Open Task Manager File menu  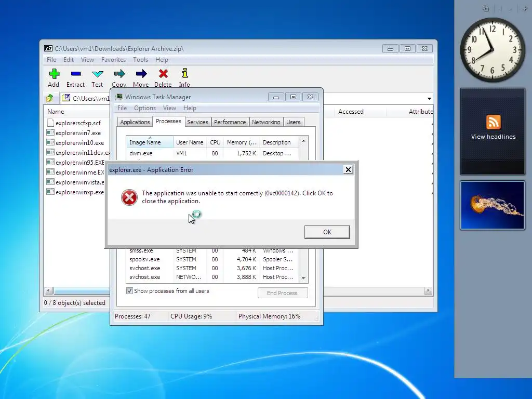pos(122,108)
